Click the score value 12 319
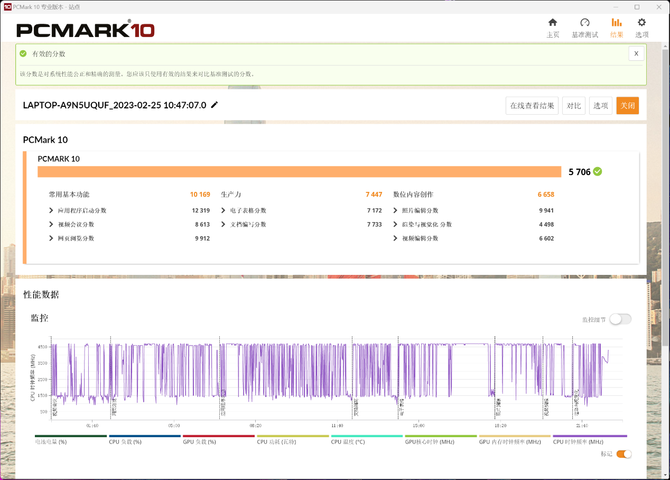This screenshot has height=480, width=670. (201, 210)
